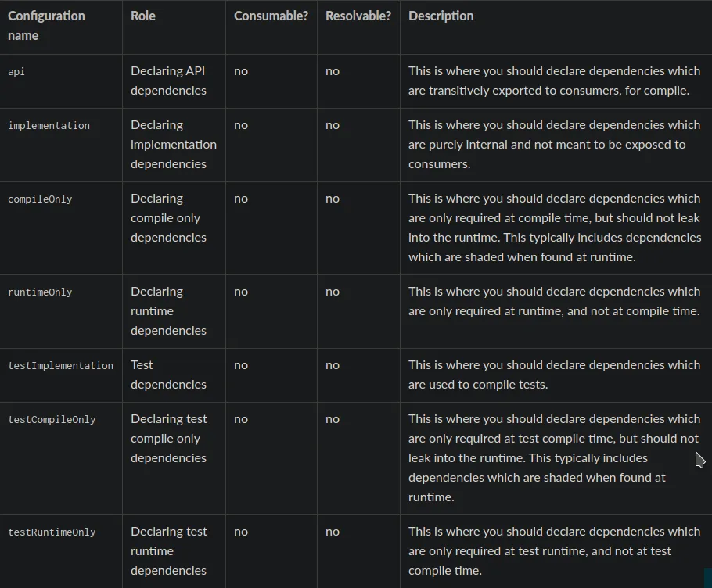The image size is (712, 588).
Task: Click the Consumable "no" value in the api row
Action: 241,71
